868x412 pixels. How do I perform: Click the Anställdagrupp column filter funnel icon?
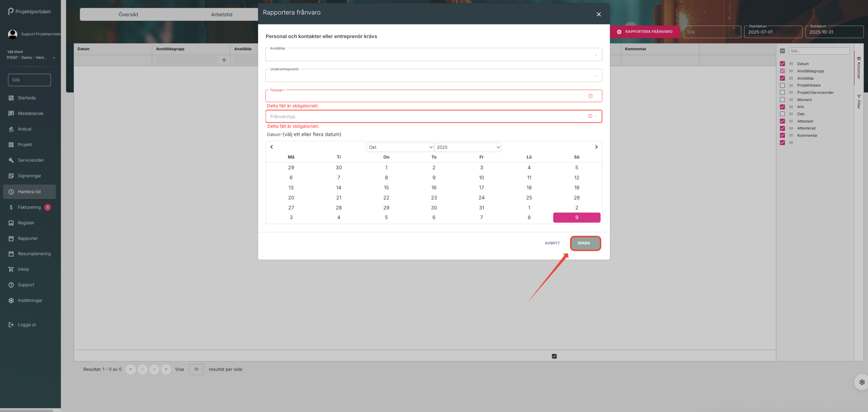[224, 61]
